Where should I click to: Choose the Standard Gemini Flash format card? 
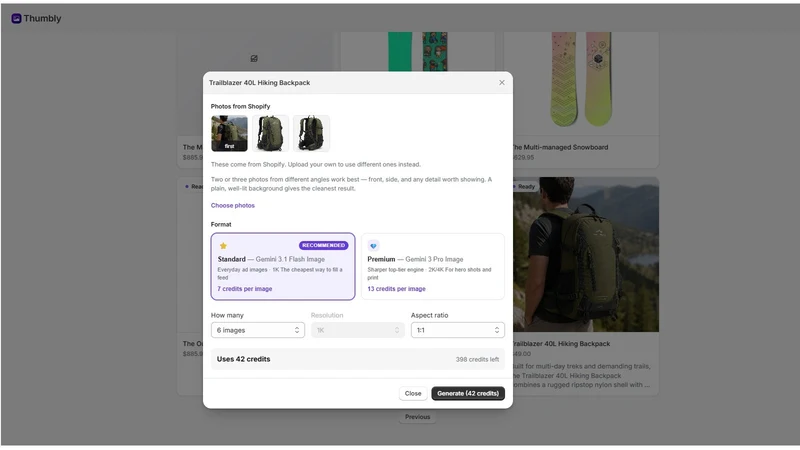click(283, 266)
